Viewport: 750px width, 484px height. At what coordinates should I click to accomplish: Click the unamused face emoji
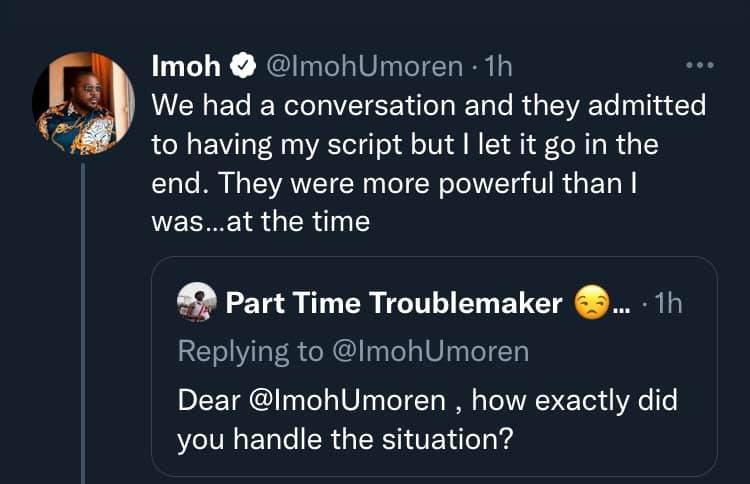590,303
